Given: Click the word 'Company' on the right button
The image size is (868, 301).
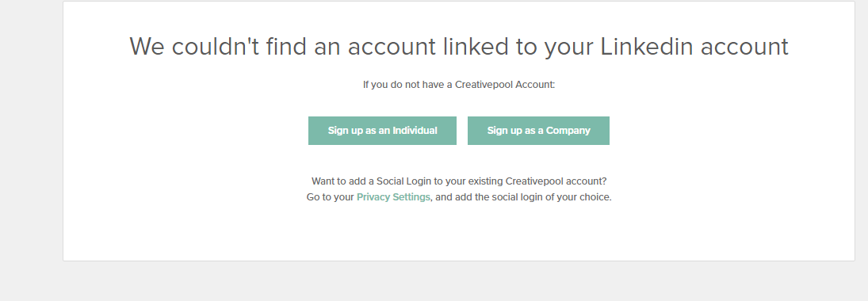Looking at the screenshot, I should (x=568, y=131).
